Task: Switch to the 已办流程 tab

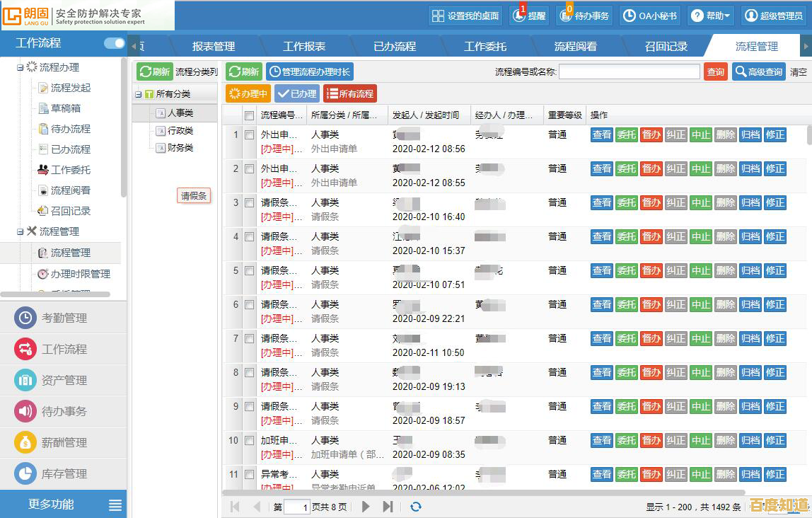Action: point(395,45)
